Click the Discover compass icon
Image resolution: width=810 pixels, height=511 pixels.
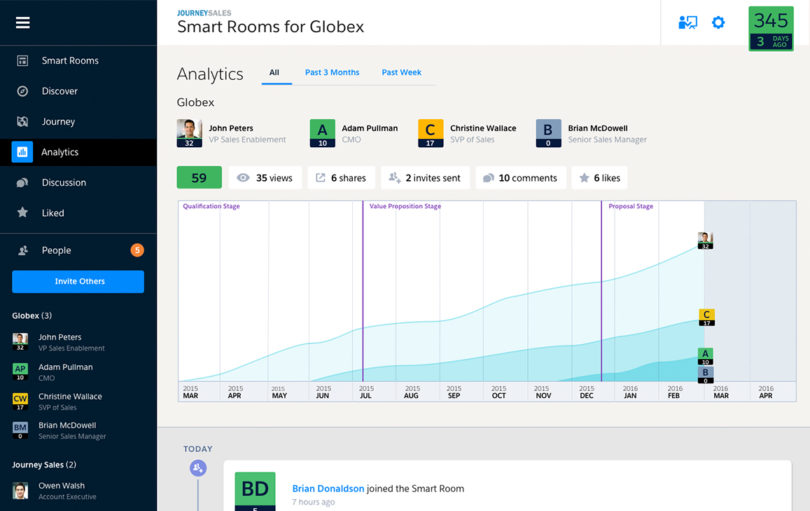tap(22, 91)
